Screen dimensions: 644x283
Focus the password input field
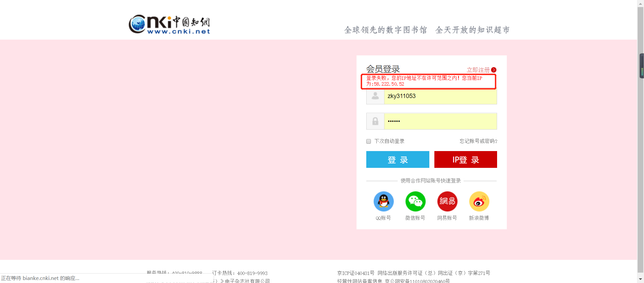(x=440, y=121)
